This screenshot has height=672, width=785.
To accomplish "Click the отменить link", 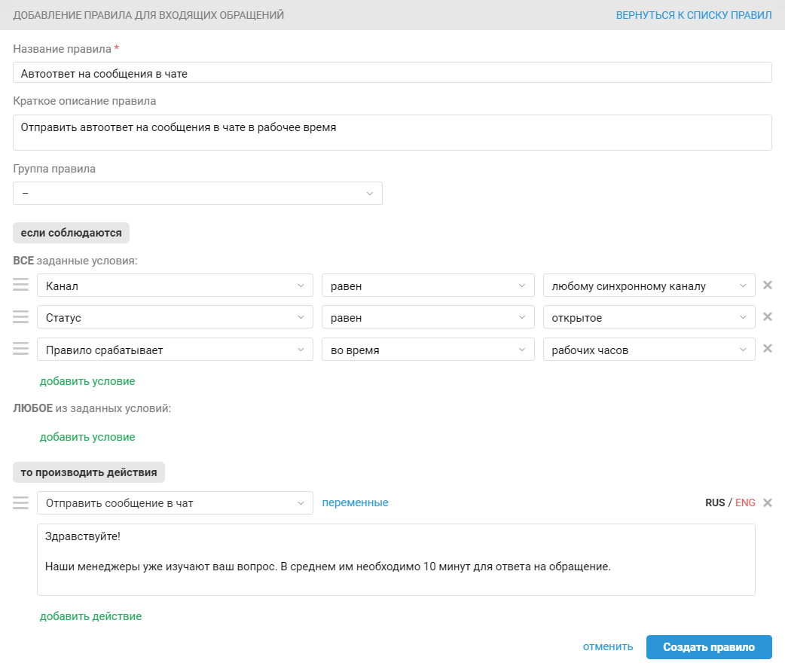I will click(x=607, y=647).
